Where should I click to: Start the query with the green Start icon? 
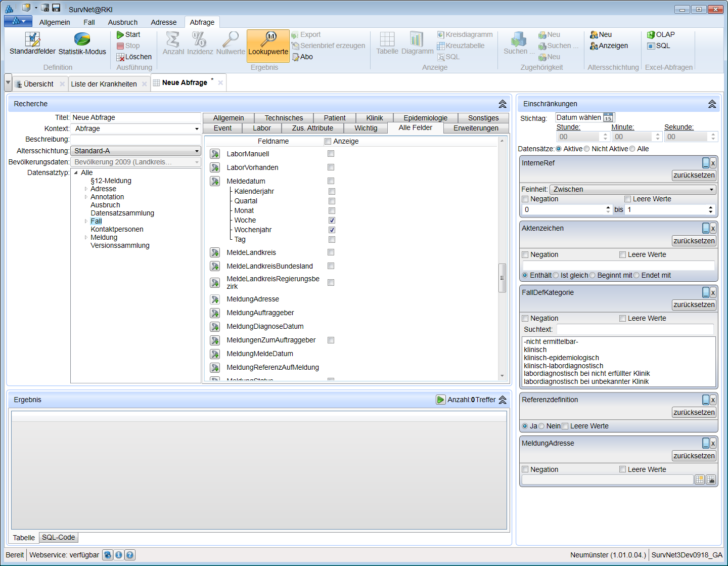(120, 35)
